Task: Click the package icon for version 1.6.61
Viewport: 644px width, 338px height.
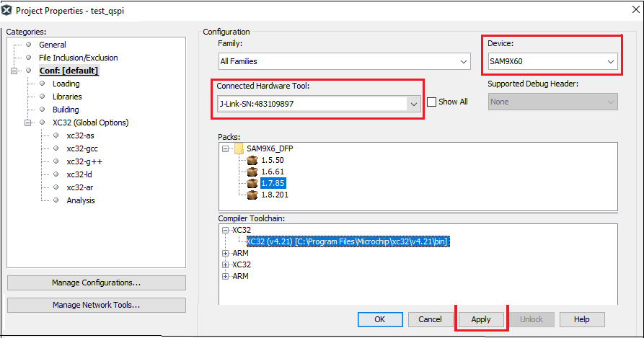Action: coord(252,172)
